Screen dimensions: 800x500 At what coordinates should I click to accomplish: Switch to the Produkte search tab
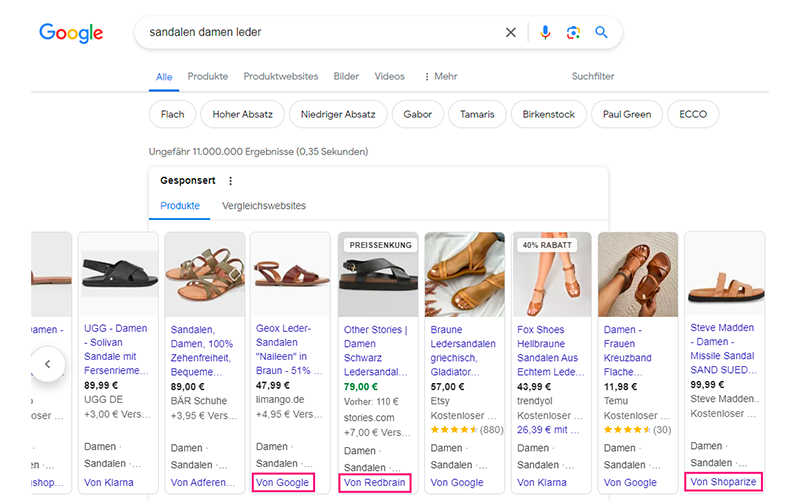click(208, 77)
